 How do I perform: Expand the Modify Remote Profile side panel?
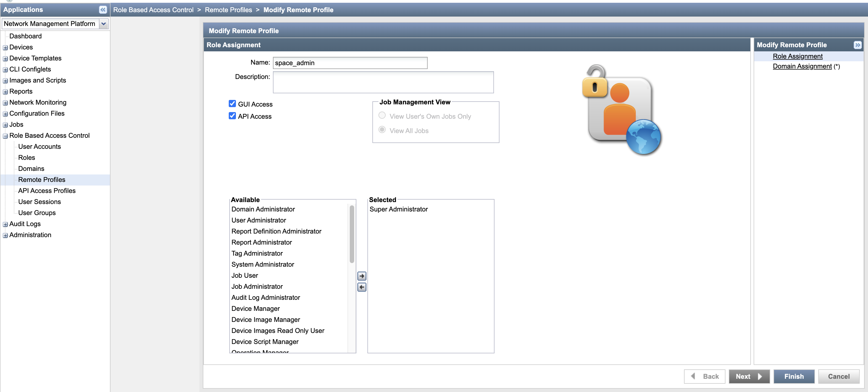click(x=858, y=45)
